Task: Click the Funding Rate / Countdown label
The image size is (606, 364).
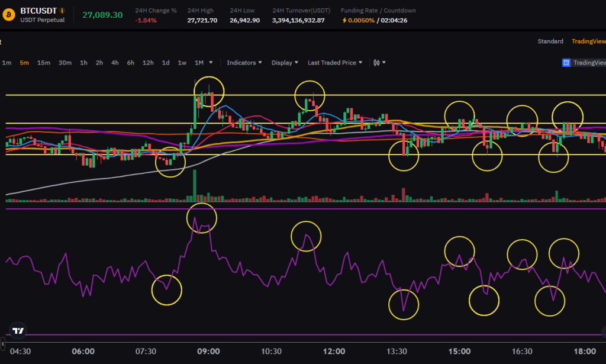Action: [x=378, y=11]
